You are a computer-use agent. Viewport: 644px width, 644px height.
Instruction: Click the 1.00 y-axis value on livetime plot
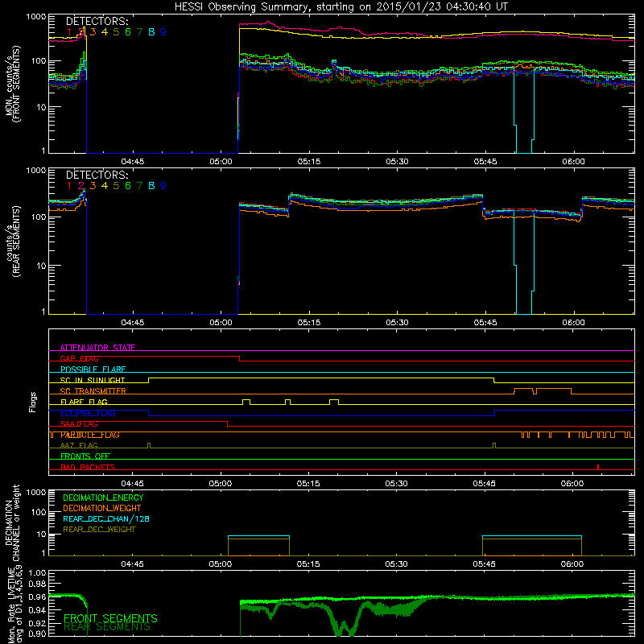coord(38,572)
